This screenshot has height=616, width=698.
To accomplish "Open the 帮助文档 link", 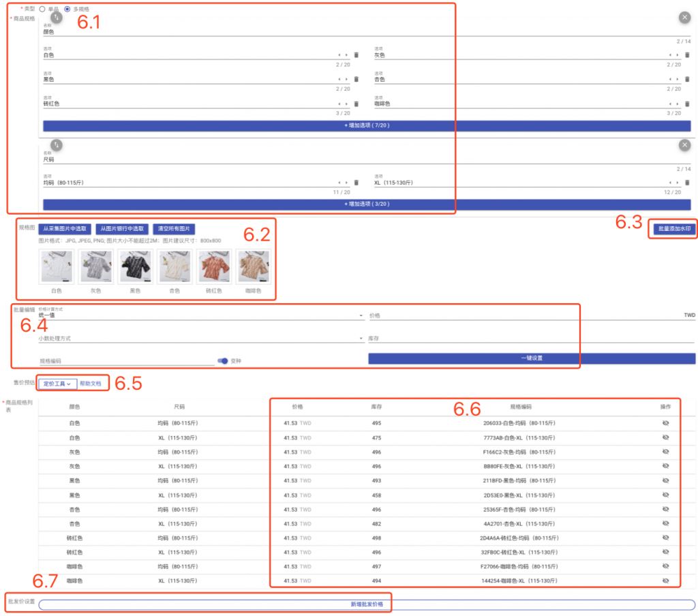I will tap(91, 384).
